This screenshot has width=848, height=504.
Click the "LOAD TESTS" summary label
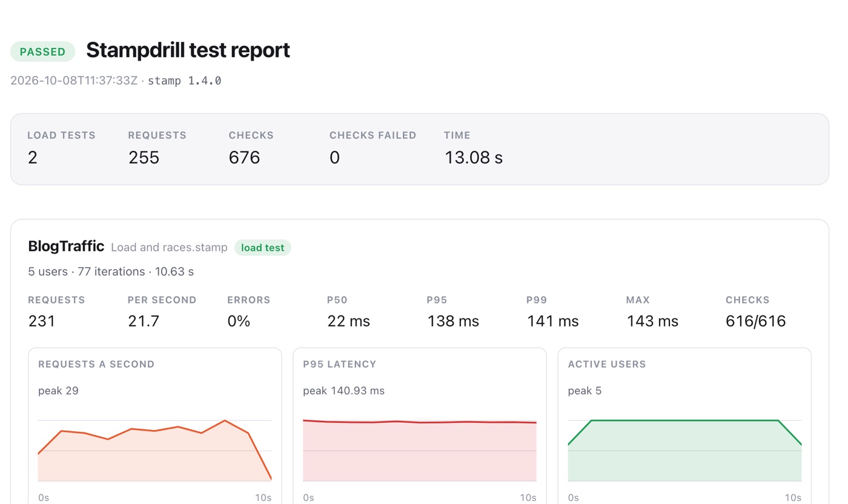(61, 135)
